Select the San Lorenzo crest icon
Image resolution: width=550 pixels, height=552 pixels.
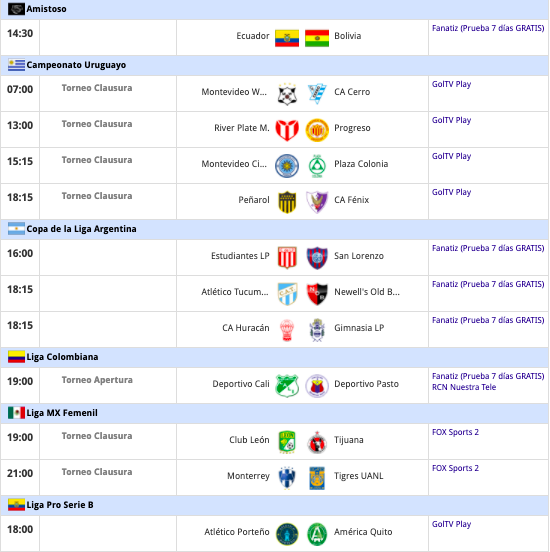(317, 258)
